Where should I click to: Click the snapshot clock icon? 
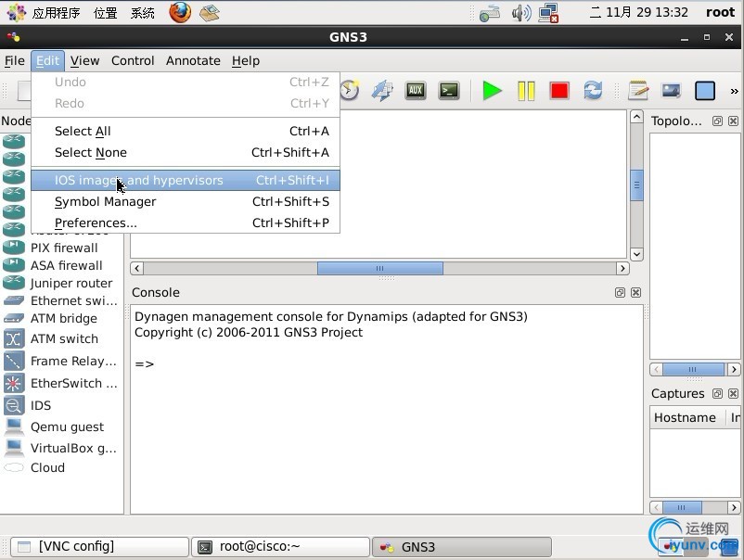(349, 90)
